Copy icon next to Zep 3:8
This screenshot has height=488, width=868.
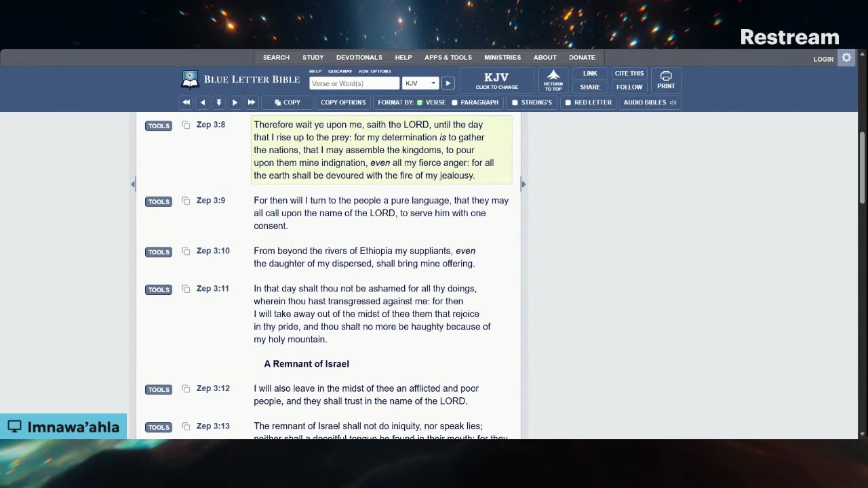coord(186,125)
